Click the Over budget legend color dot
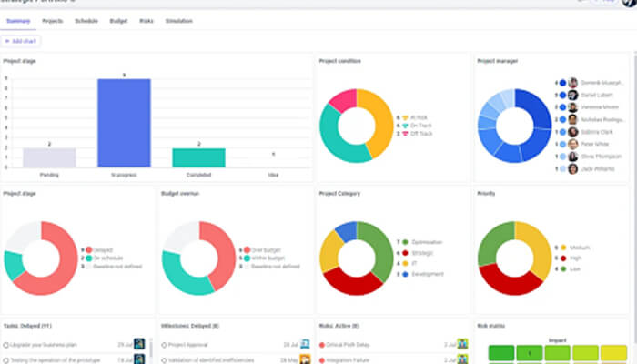This screenshot has height=364, width=637. [246, 249]
